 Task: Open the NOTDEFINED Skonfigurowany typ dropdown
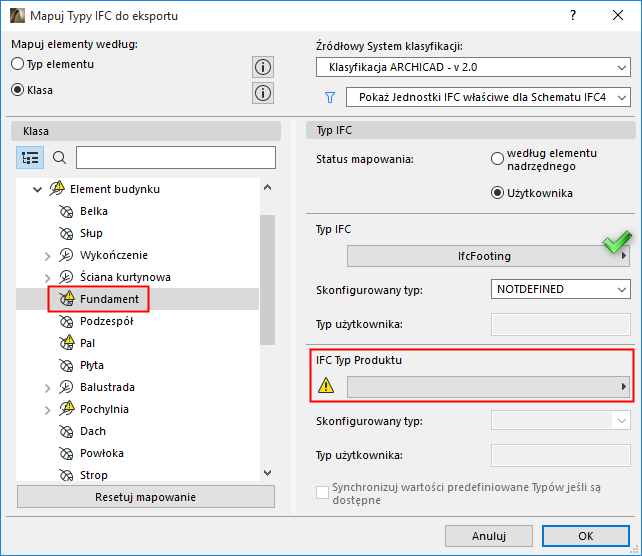point(560,289)
